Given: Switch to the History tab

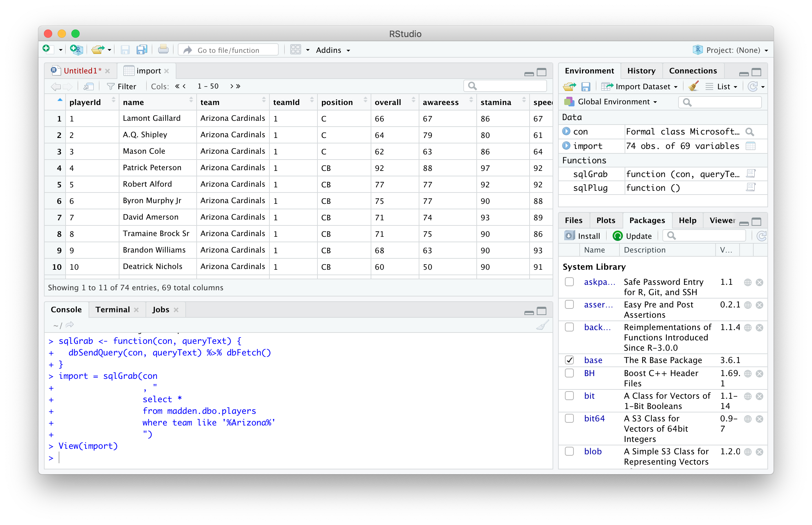Looking at the screenshot, I should [641, 71].
